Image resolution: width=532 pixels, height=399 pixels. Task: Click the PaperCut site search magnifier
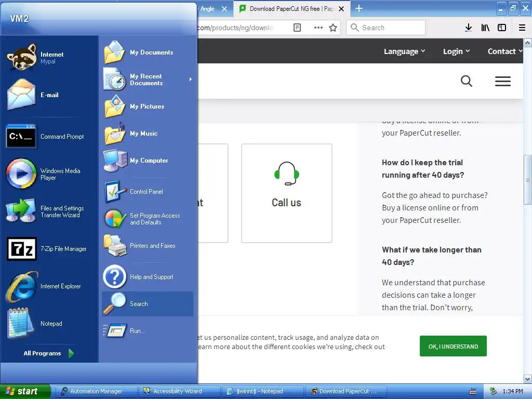point(467,81)
